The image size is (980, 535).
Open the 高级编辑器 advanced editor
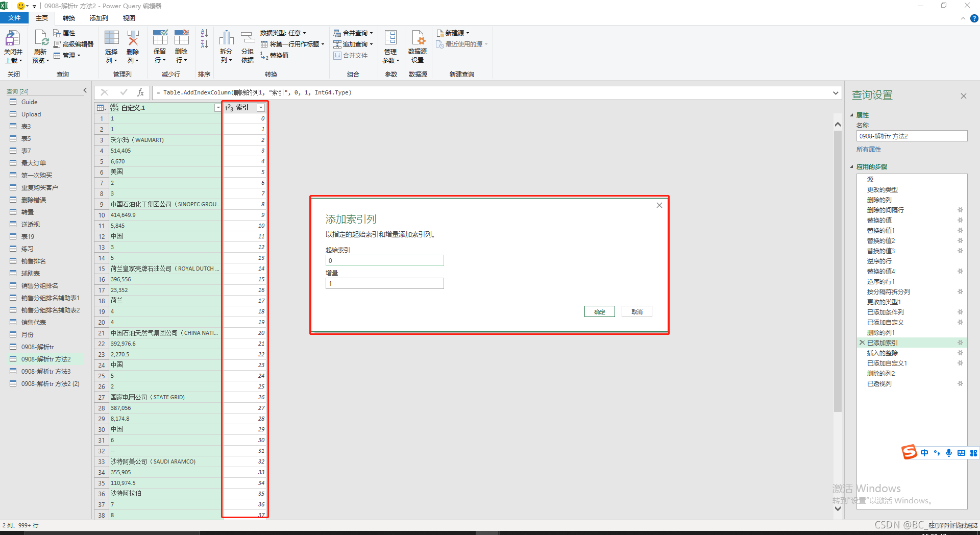point(73,44)
